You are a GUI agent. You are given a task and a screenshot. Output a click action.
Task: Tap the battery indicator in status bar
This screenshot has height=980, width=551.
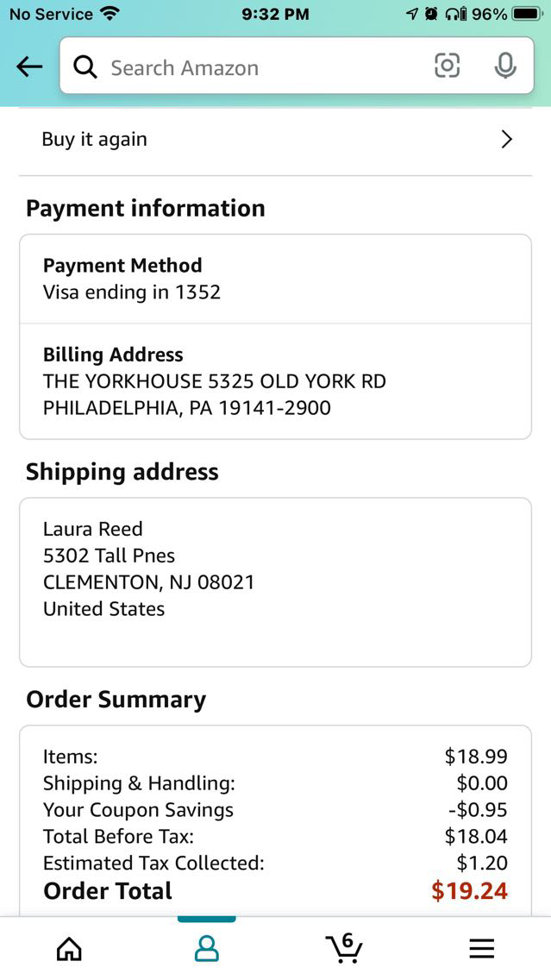click(x=525, y=15)
